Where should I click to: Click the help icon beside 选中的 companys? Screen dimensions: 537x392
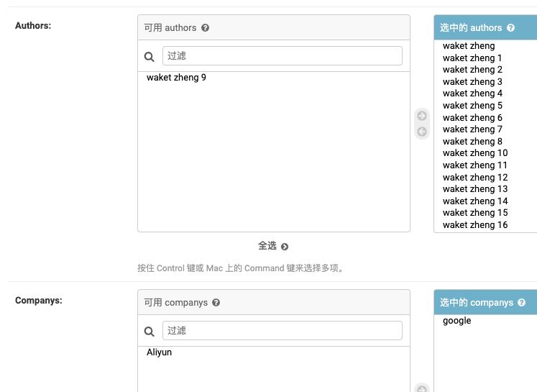522,303
